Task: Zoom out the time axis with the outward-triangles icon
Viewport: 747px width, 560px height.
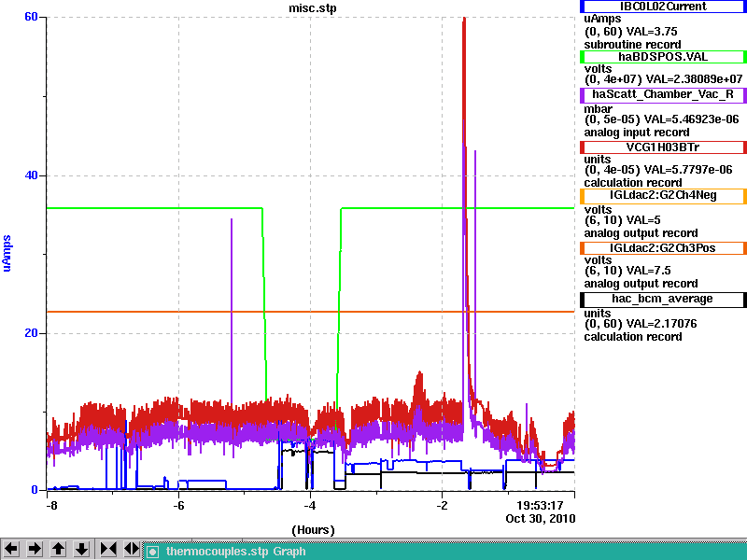Action: pos(132,549)
